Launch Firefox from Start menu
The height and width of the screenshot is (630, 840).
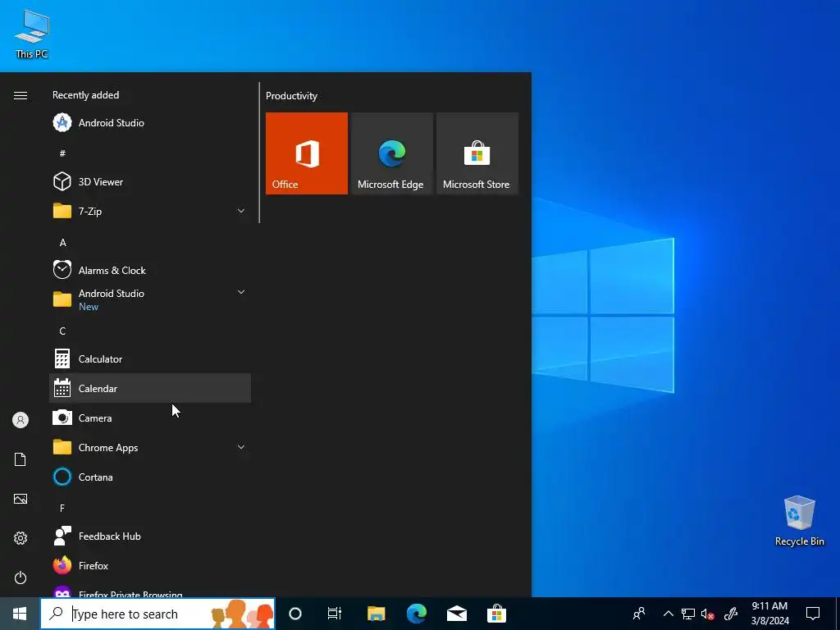150,565
